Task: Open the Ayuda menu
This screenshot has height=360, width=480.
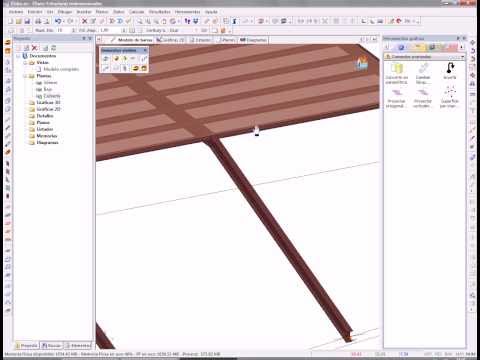Action: pos(211,12)
